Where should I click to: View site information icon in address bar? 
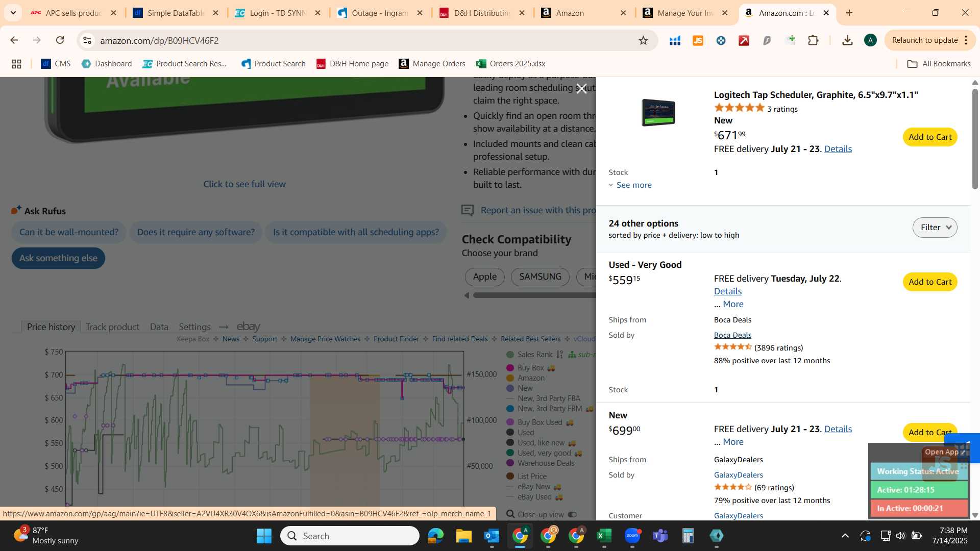(x=87, y=40)
